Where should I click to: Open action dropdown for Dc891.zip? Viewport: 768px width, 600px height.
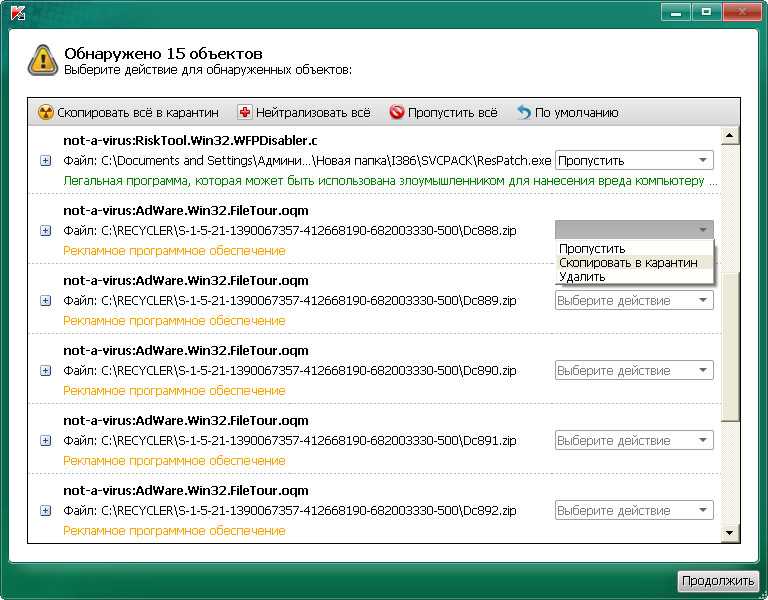[634, 440]
